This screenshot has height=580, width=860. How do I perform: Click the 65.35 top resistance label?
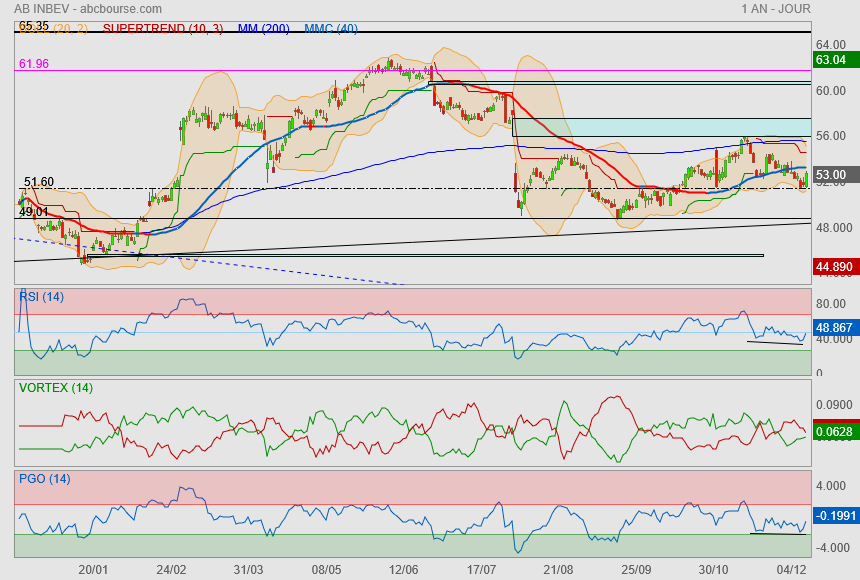click(33, 26)
